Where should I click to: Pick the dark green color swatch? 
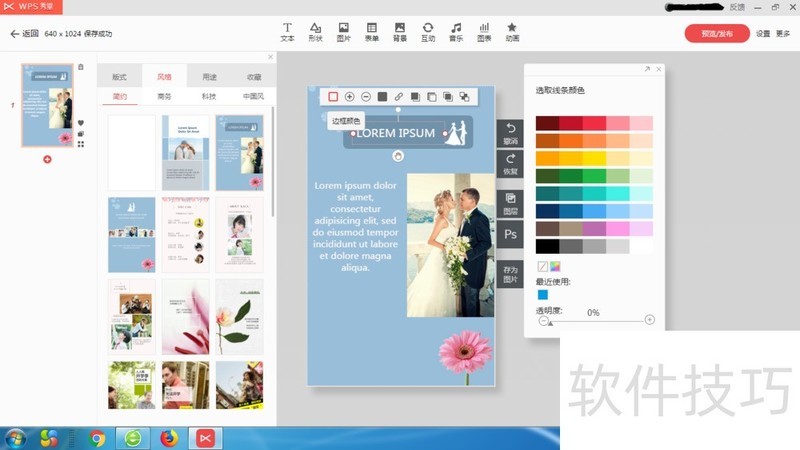pos(547,176)
